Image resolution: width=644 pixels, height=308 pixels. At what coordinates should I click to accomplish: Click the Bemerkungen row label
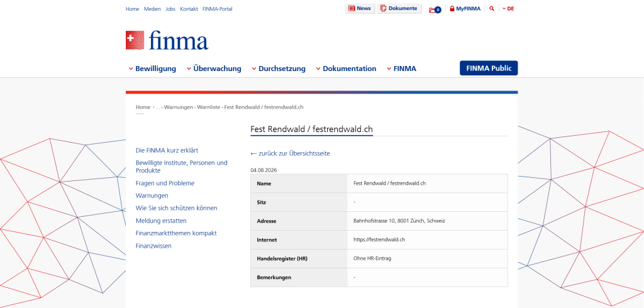pyautogui.click(x=274, y=278)
